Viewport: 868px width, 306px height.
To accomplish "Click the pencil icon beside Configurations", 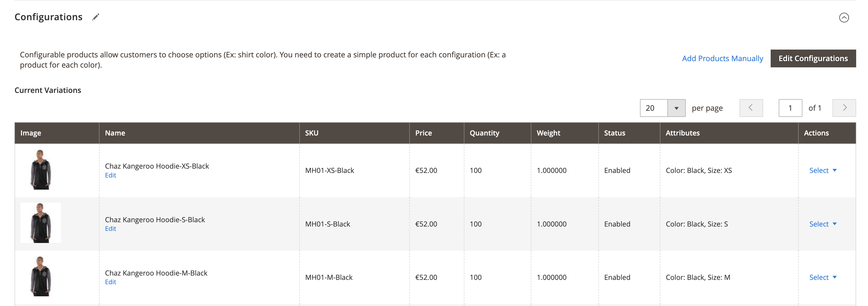I will (x=96, y=17).
